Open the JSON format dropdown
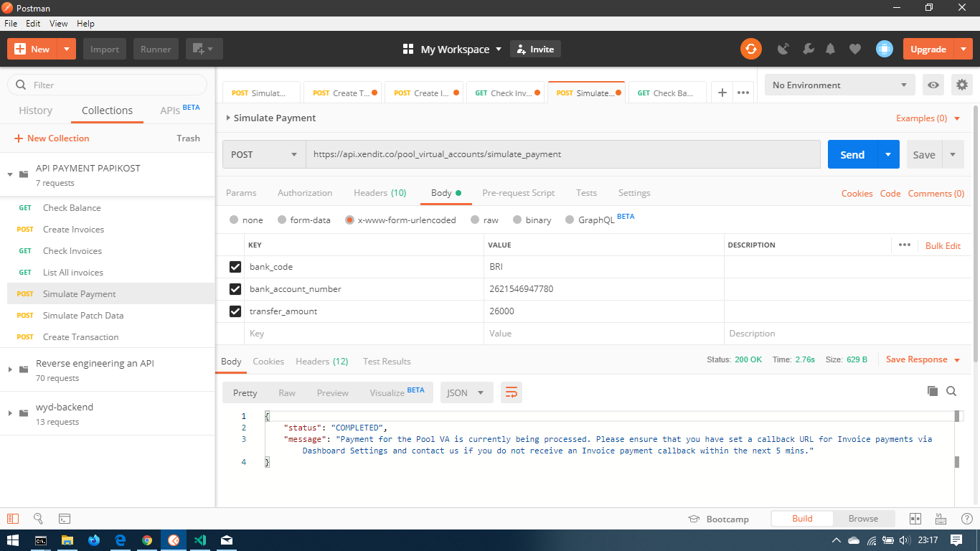 pos(467,392)
